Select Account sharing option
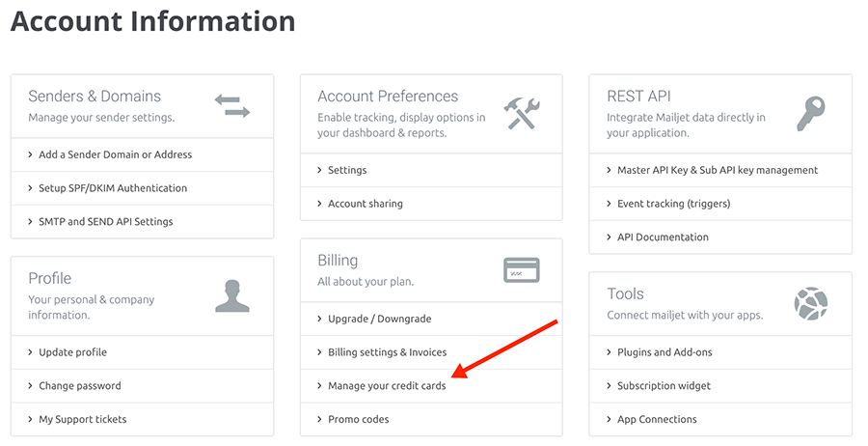Screen dimensions: 868x446 tap(366, 204)
